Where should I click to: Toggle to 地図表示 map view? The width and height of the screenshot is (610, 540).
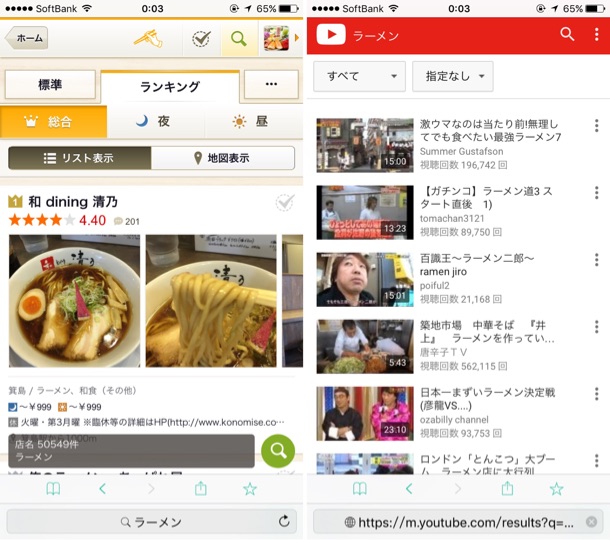[x=223, y=158]
